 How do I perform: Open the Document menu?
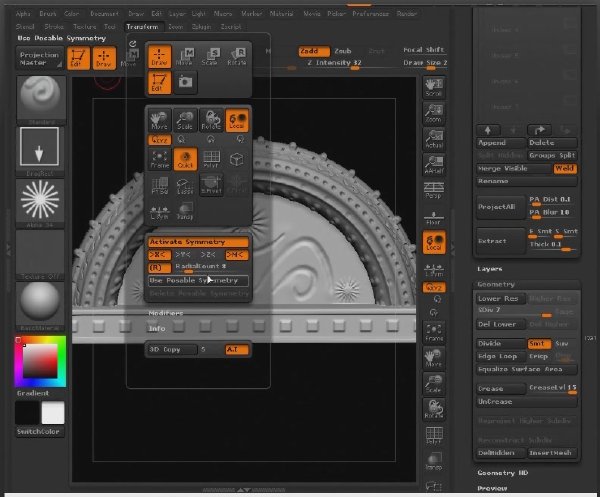[104, 14]
